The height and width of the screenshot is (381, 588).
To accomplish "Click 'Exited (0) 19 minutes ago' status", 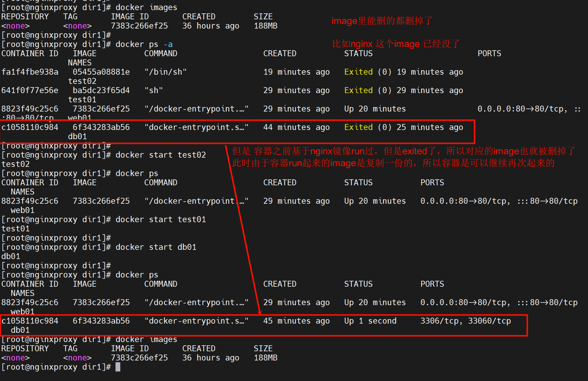I will click(x=403, y=72).
